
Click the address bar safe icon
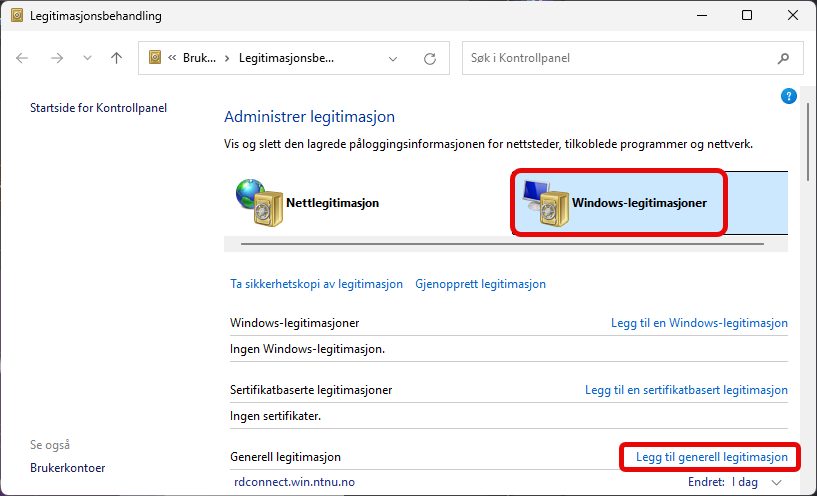click(x=155, y=57)
